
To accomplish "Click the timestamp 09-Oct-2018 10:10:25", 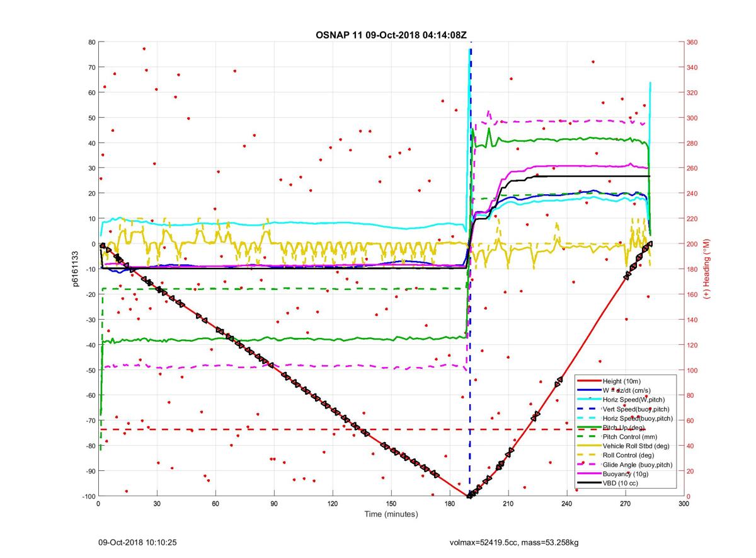I will pos(137,542).
